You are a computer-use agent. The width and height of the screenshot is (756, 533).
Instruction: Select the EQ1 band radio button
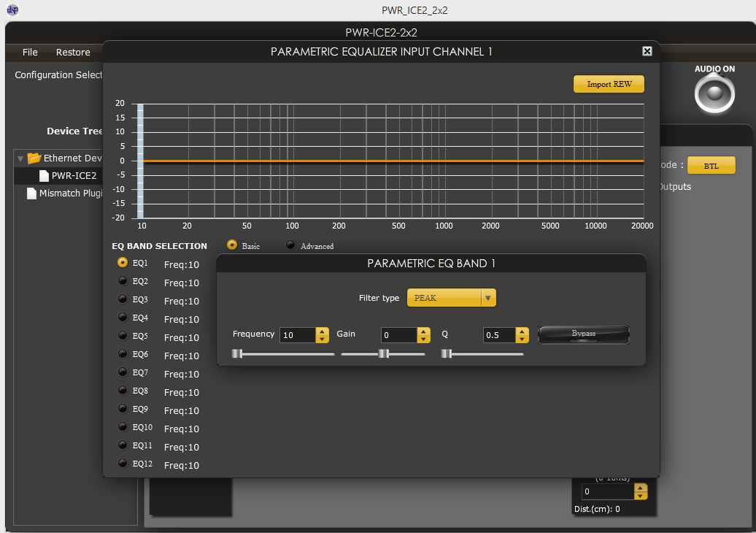123,263
